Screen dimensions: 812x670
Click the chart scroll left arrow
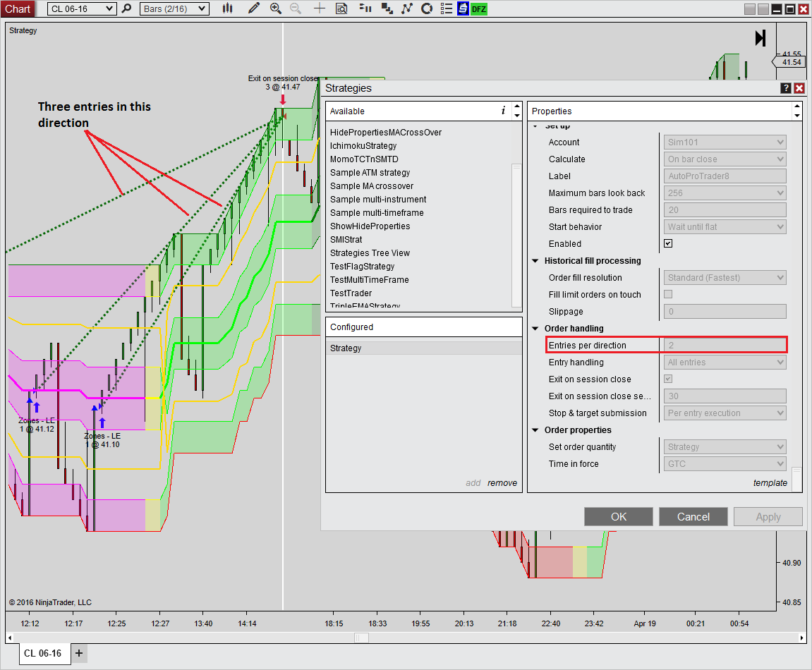coord(10,638)
